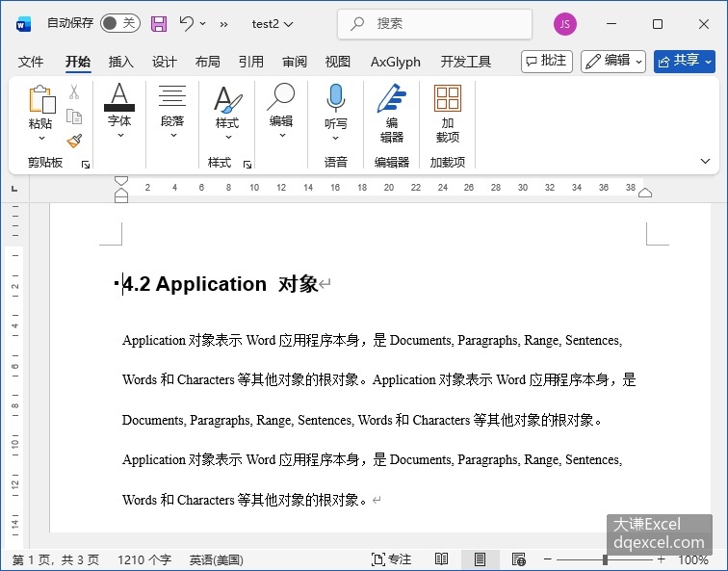Switch to the 设计 tab

[x=165, y=62]
